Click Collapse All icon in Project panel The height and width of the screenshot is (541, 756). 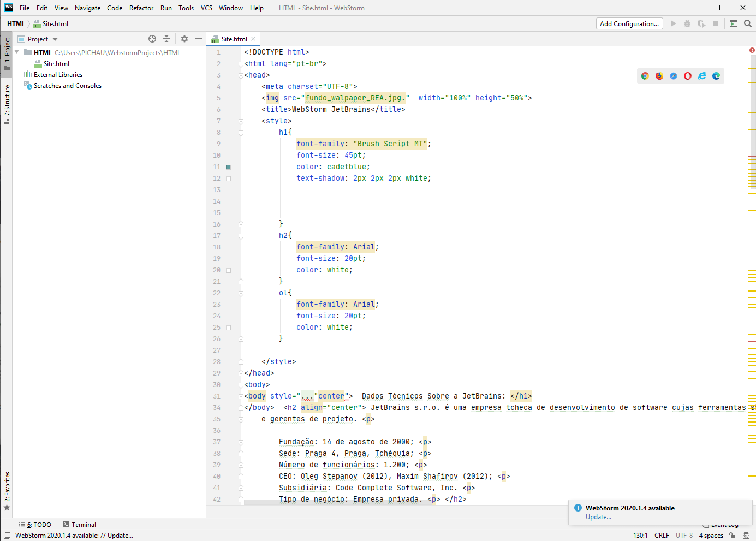(166, 39)
